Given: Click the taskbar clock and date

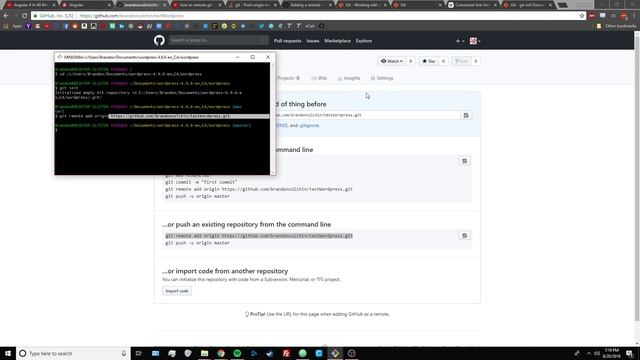Looking at the screenshot, I should click(611, 353).
